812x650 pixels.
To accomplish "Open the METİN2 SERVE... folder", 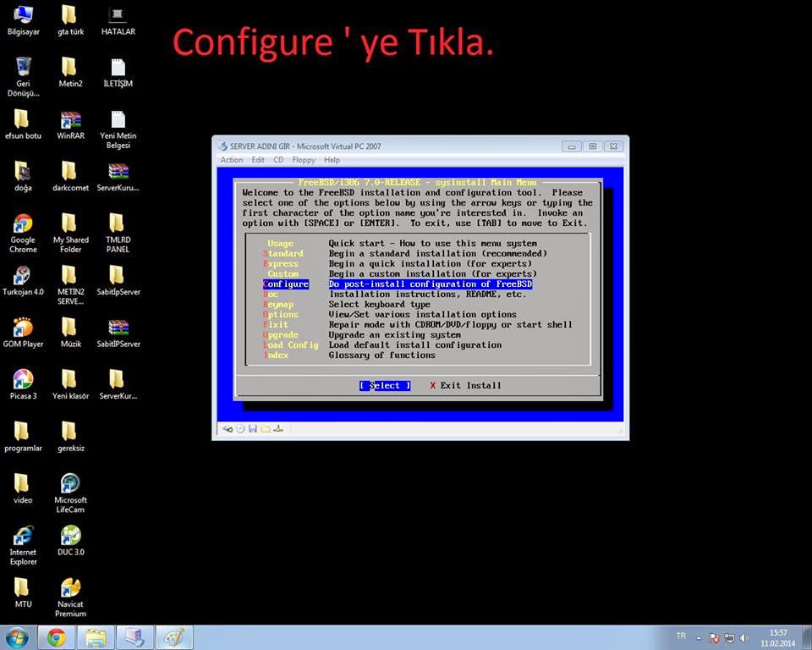I will [70, 285].
